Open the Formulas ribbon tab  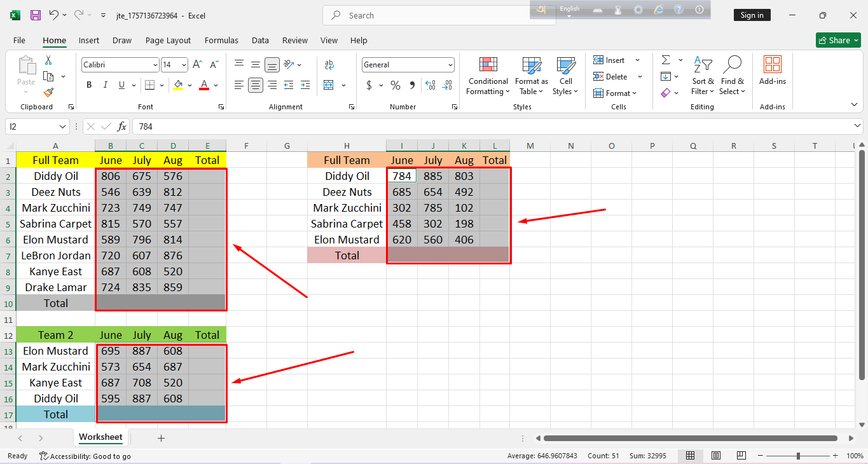tap(221, 40)
